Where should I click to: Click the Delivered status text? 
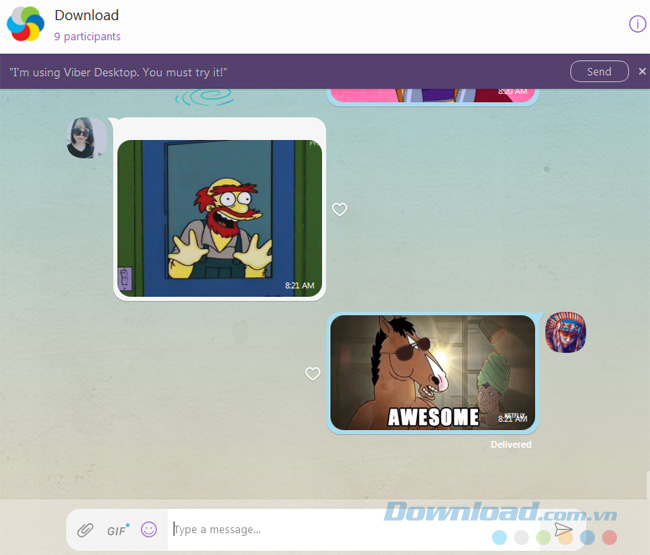coord(511,444)
